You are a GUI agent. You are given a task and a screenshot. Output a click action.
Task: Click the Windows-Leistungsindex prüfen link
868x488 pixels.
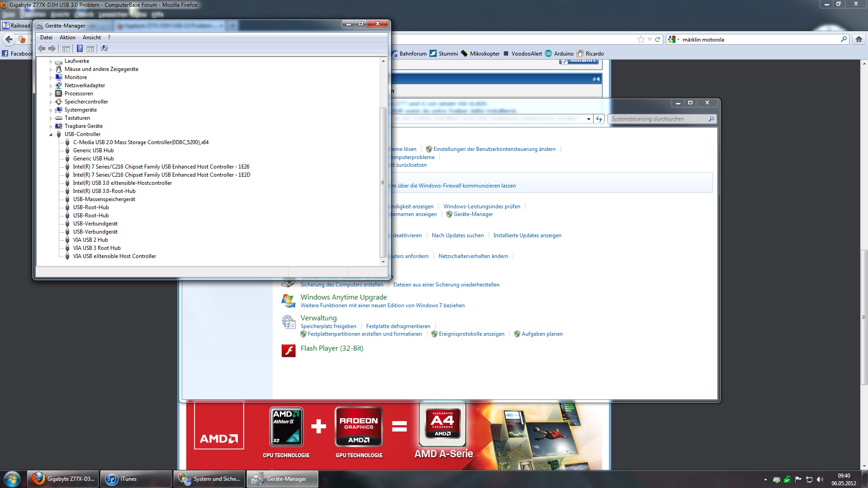pos(481,206)
